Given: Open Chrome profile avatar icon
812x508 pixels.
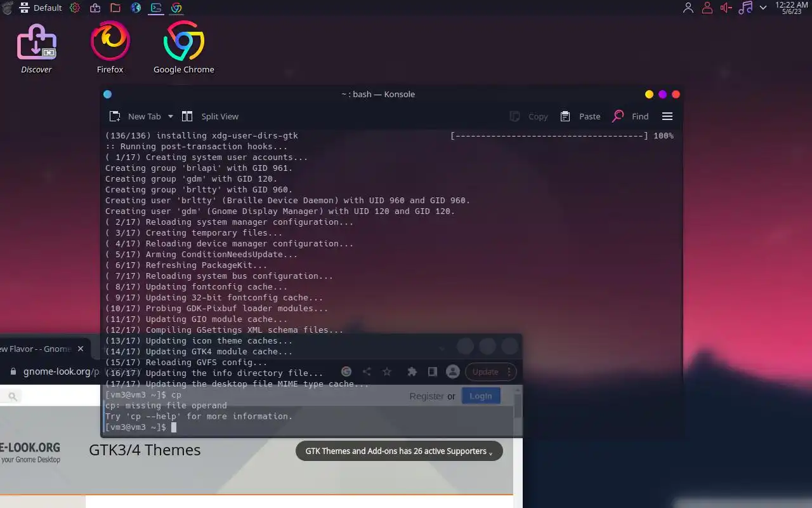Looking at the screenshot, I should pyautogui.click(x=452, y=371).
